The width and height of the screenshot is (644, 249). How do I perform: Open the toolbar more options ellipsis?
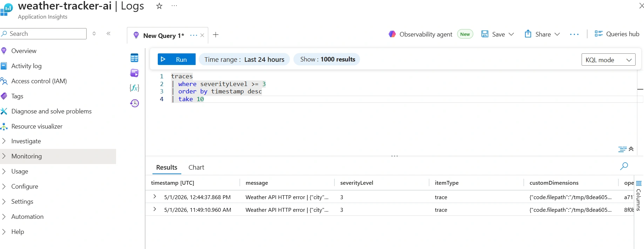click(574, 34)
